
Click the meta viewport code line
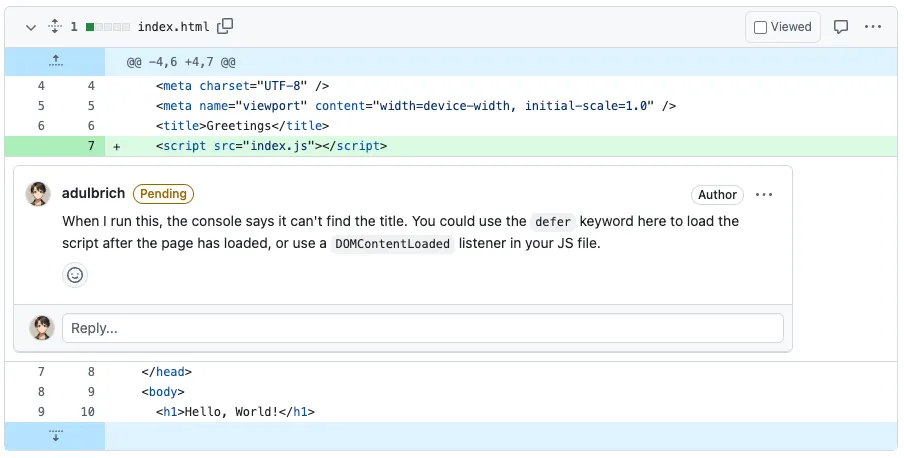416,106
